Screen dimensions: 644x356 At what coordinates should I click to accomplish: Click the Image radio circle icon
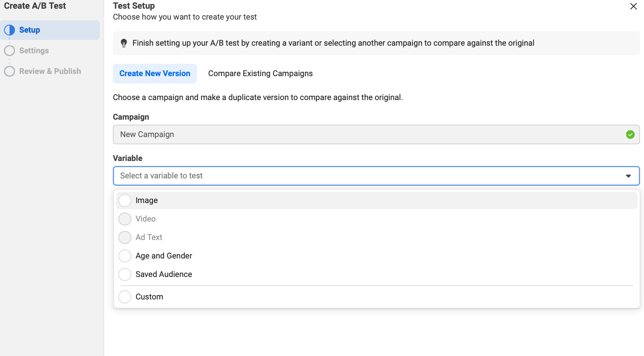[x=125, y=200]
